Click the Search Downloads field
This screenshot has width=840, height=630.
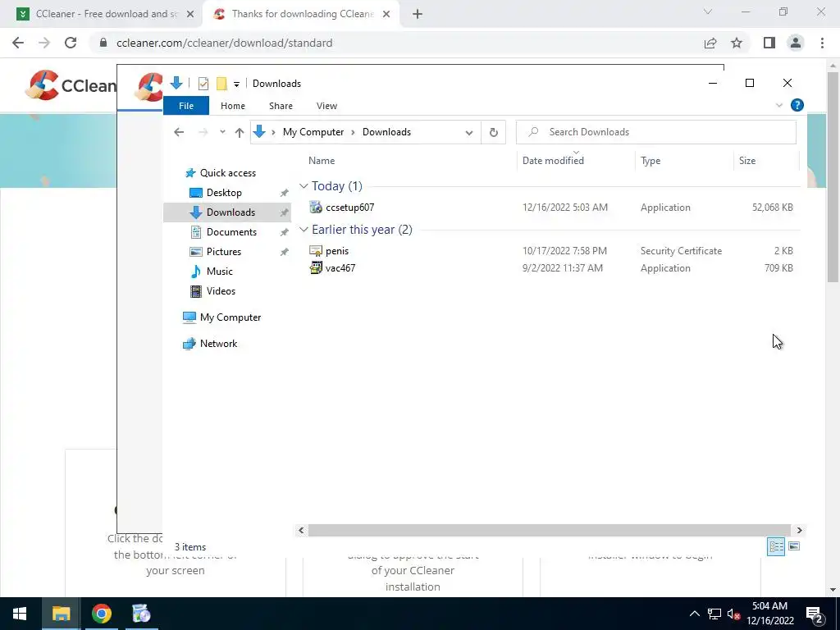(x=656, y=132)
